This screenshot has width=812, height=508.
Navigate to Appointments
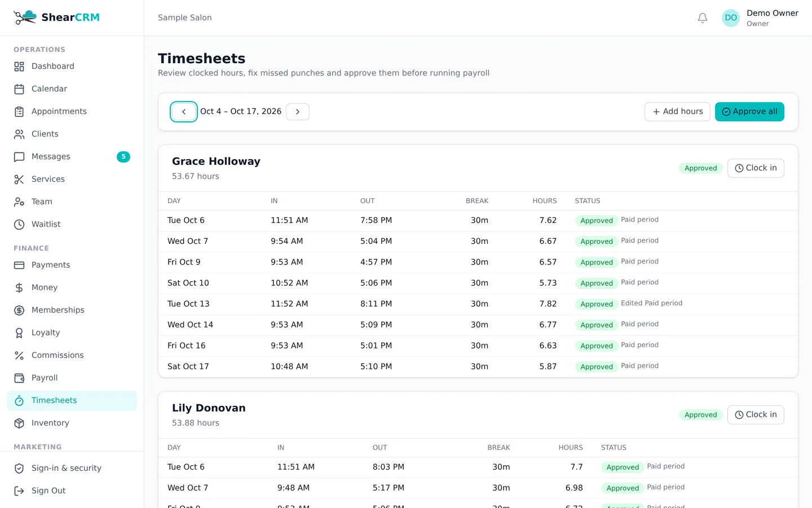(72, 112)
